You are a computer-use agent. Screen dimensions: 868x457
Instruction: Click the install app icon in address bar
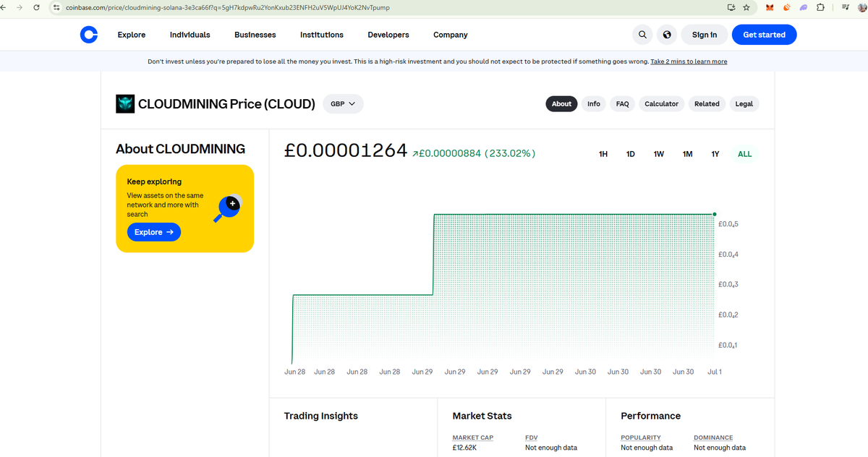click(x=731, y=7)
